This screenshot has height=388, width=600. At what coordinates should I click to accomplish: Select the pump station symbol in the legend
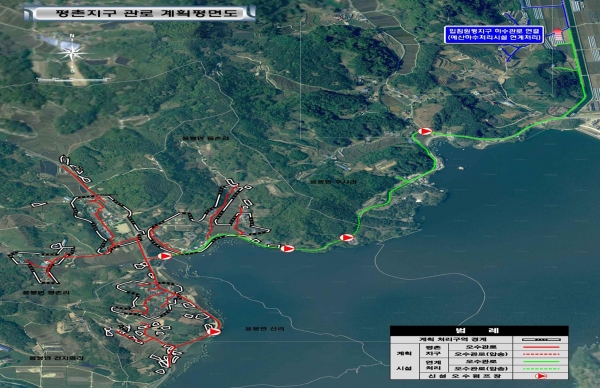tap(540, 376)
